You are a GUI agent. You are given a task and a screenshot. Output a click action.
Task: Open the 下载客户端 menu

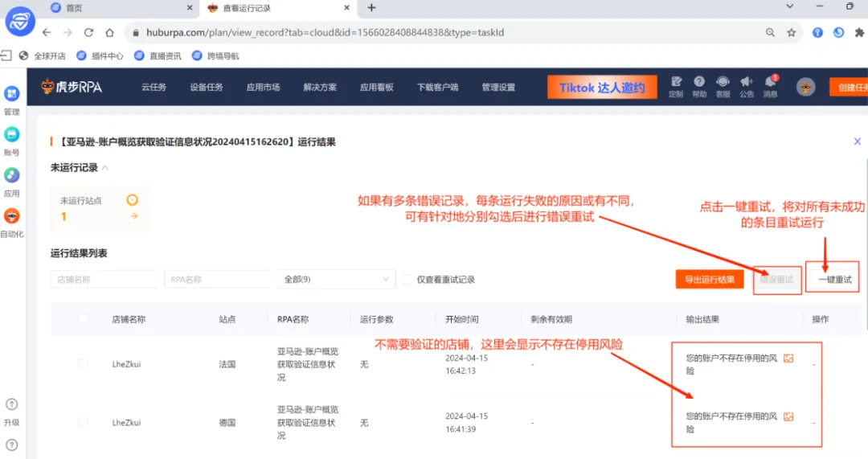[438, 87]
